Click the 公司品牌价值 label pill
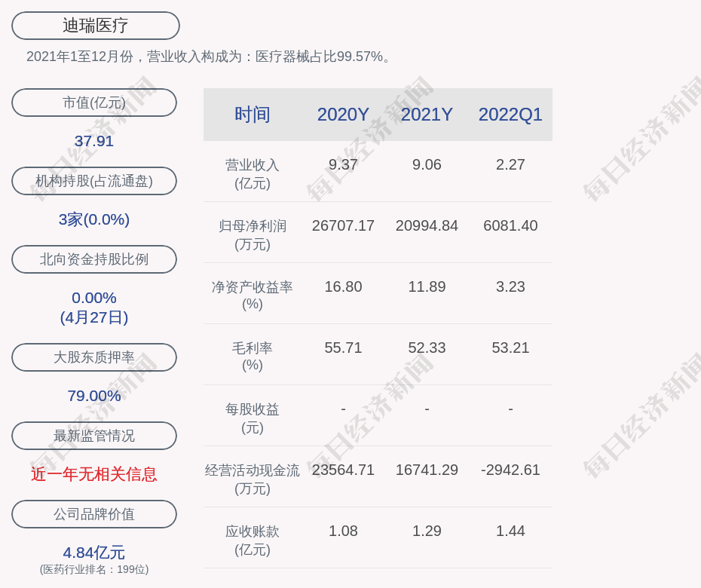Image resolution: width=701 pixels, height=588 pixels. (94, 514)
